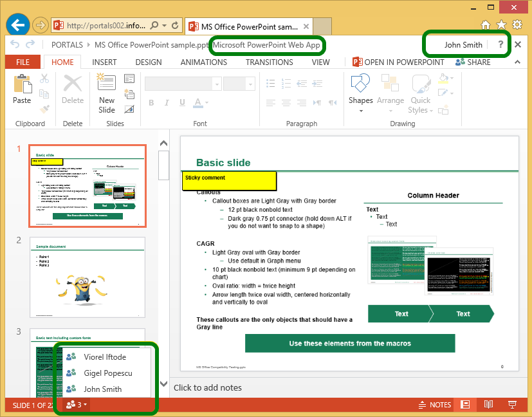The height and width of the screenshot is (417, 532).
Task: Go back with the browser back arrow
Action: [x=17, y=24]
